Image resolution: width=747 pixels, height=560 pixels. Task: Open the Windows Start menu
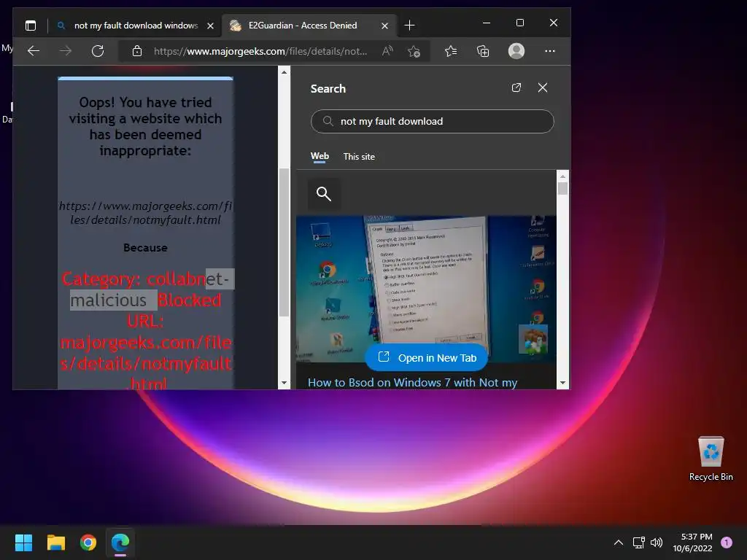click(x=23, y=542)
